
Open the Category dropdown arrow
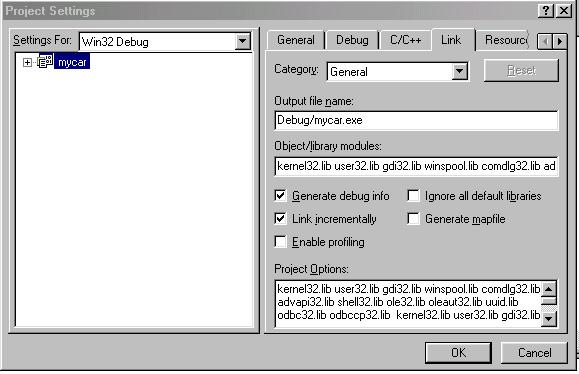pos(460,71)
